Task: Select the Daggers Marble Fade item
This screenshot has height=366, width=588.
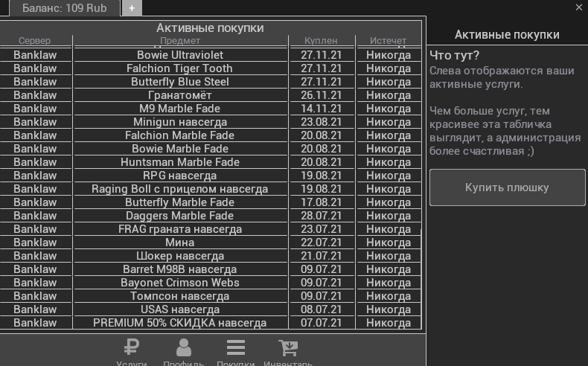Action: coord(180,216)
